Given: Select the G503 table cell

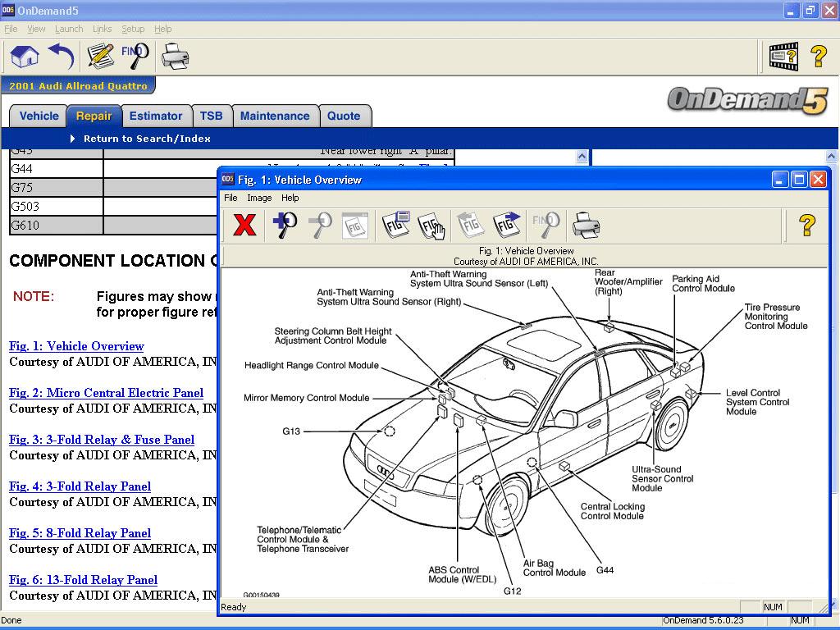Looking at the screenshot, I should pyautogui.click(x=57, y=206).
